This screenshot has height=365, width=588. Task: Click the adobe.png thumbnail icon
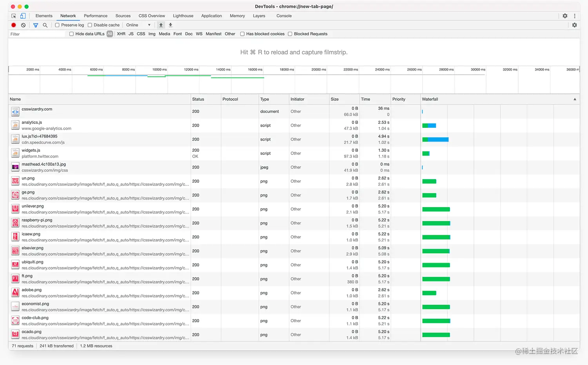tap(15, 293)
